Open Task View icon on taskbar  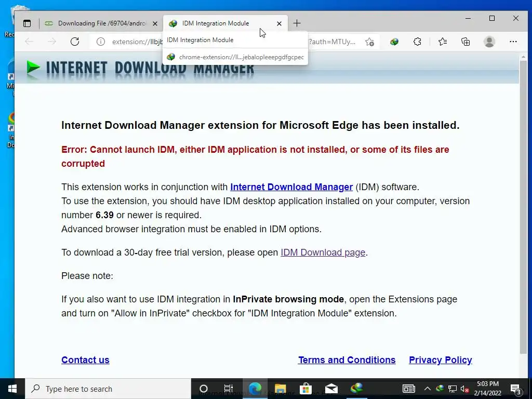(229, 389)
